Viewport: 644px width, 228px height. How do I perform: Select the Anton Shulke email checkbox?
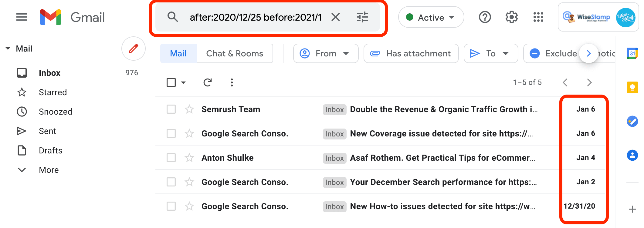pyautogui.click(x=171, y=158)
